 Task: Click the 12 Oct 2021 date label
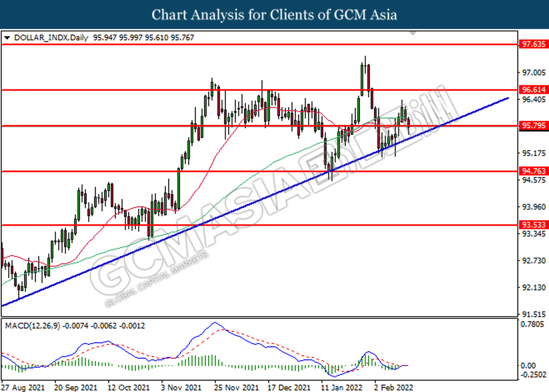click(x=128, y=388)
